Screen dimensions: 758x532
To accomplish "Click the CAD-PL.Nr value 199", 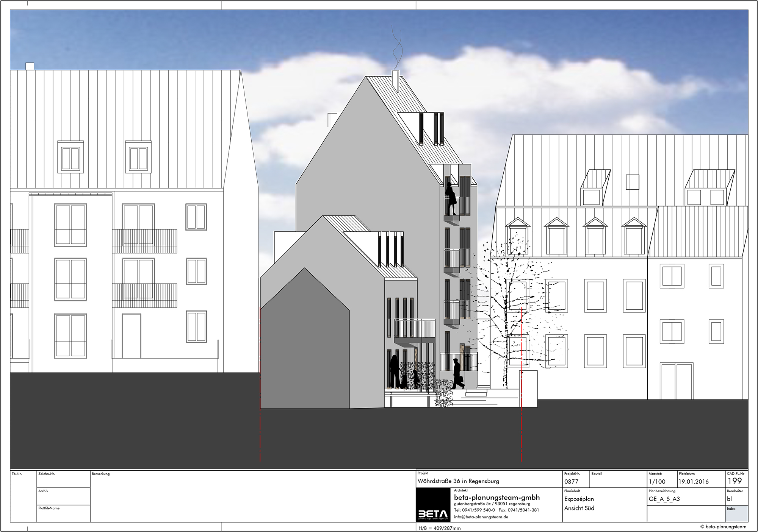I will pyautogui.click(x=735, y=481).
